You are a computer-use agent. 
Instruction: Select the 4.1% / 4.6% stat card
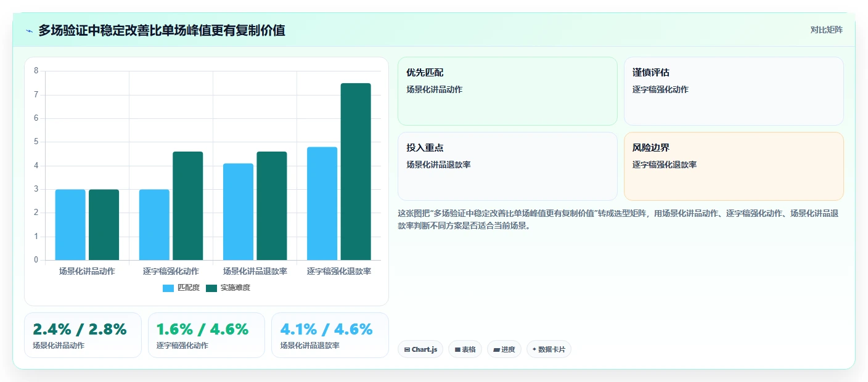coord(330,335)
